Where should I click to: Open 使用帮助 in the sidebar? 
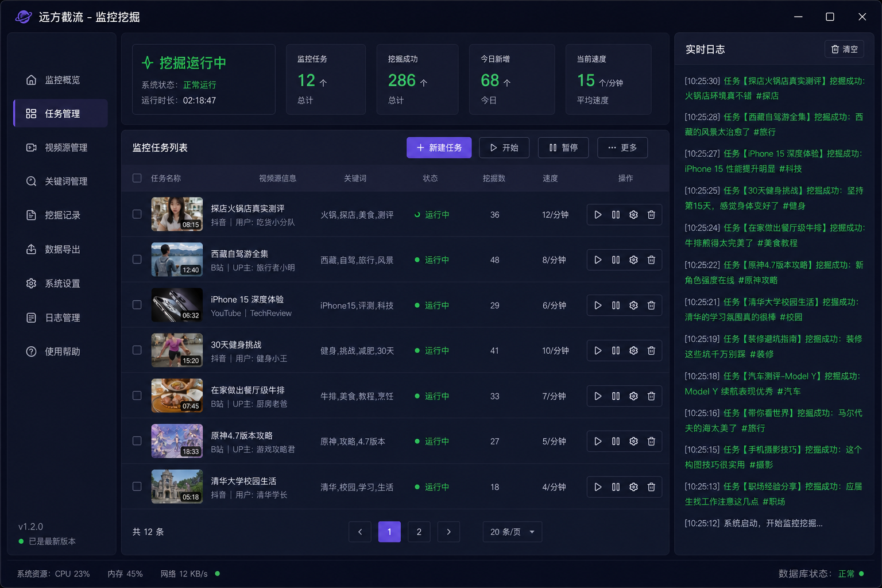60,351
